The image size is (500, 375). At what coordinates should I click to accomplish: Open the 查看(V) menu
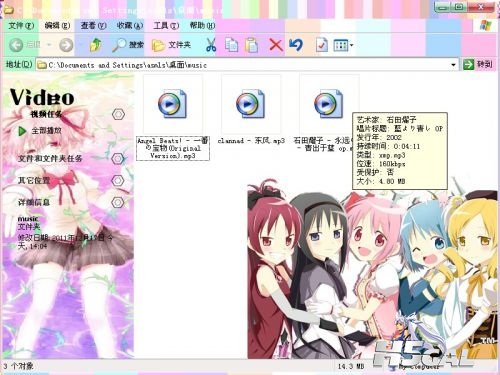(x=93, y=26)
